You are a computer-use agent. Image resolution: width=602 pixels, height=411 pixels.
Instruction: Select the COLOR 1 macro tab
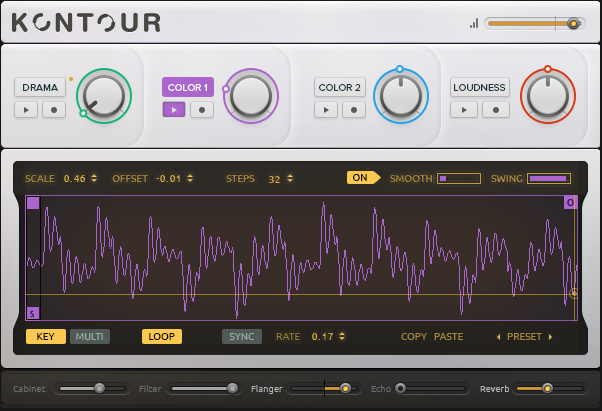[x=188, y=87]
